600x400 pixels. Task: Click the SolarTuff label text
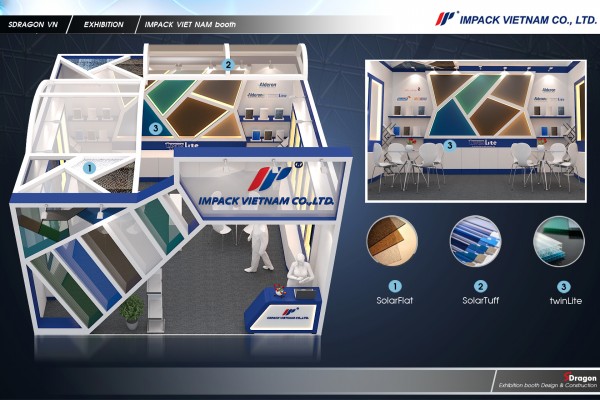pos(481,300)
